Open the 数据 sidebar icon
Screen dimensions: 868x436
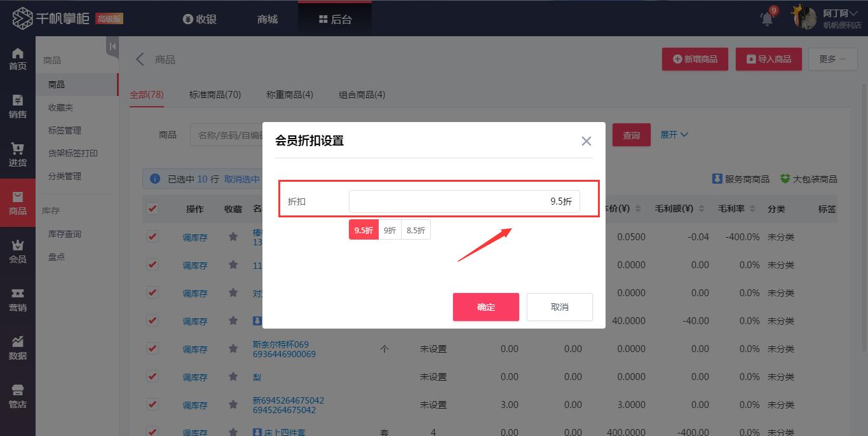(18, 346)
